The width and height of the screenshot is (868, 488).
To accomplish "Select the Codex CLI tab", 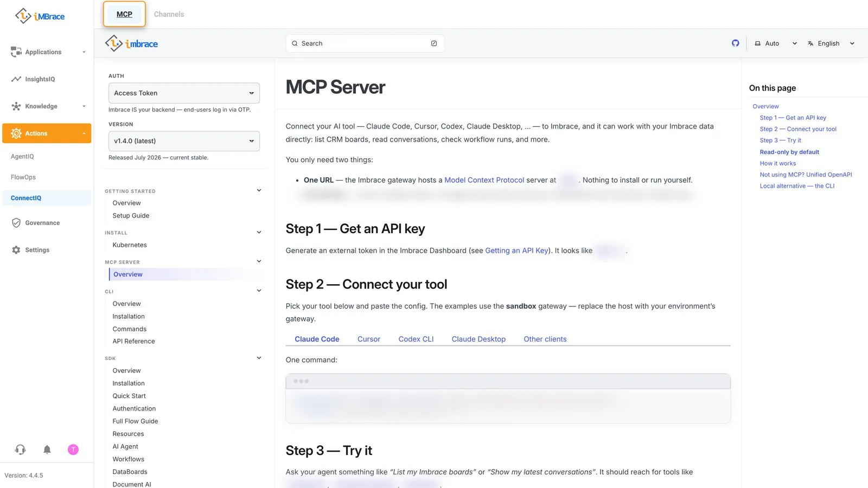I will [416, 339].
